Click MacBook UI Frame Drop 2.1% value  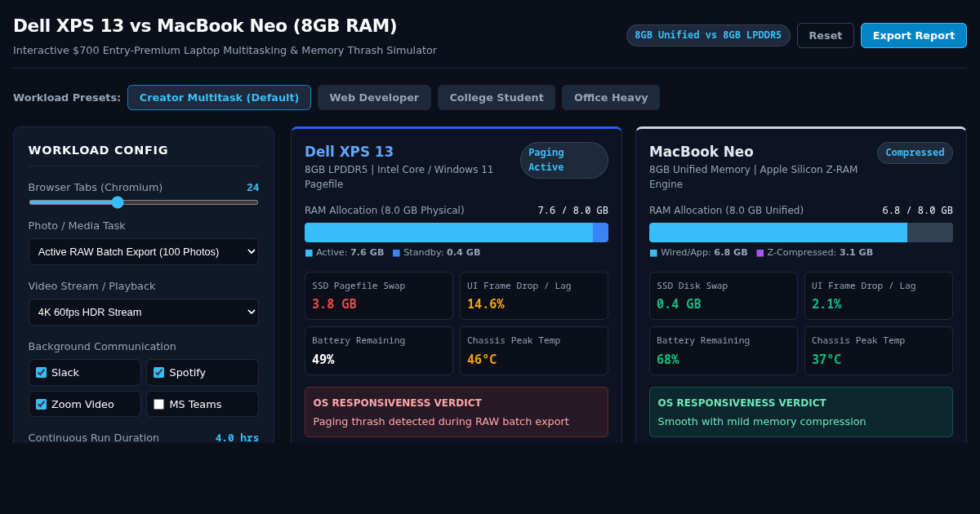(x=826, y=304)
